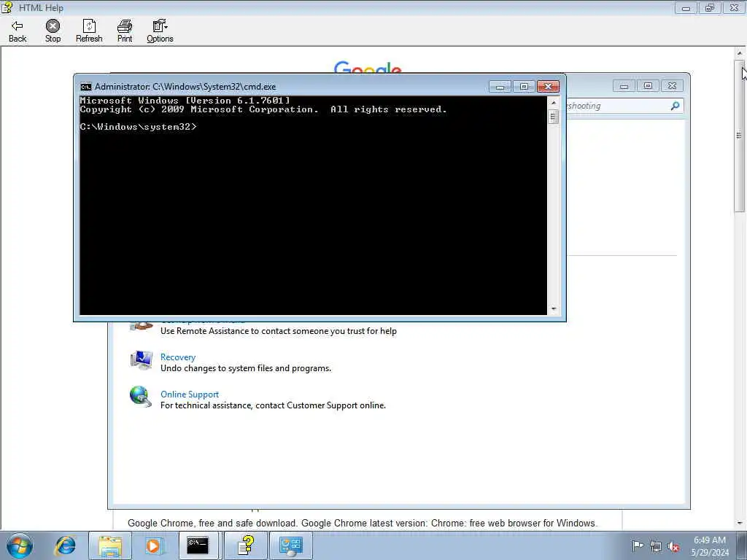Open the Windows Start menu
This screenshot has width=747, height=560.
[20, 545]
